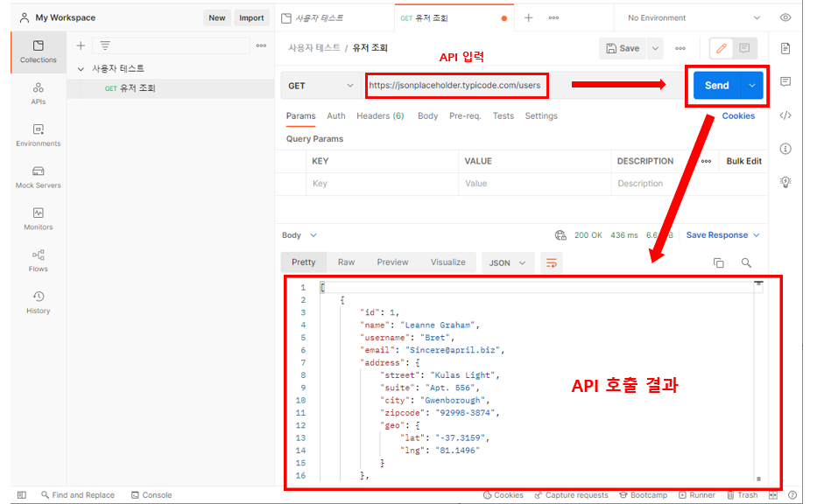Image resolution: width=824 pixels, height=504 pixels.
Task: Collapse the 사용자 테스트 collection
Action: [x=81, y=69]
